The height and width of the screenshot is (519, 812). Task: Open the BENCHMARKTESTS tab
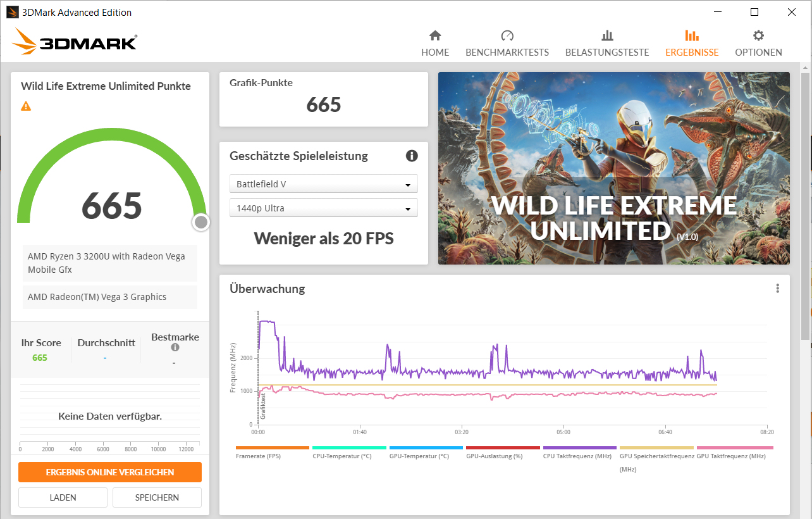coord(507,44)
